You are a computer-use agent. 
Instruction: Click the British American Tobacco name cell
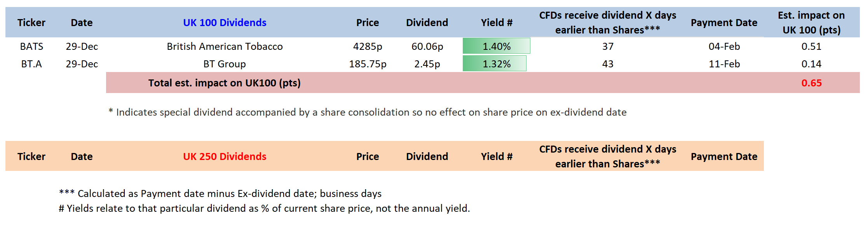[x=225, y=46]
